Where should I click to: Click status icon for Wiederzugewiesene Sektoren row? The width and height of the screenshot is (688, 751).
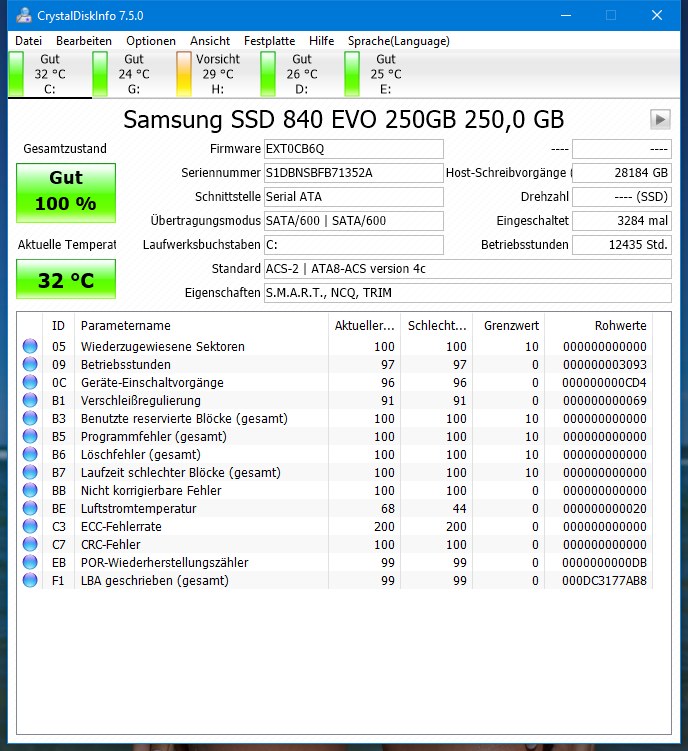[30, 347]
